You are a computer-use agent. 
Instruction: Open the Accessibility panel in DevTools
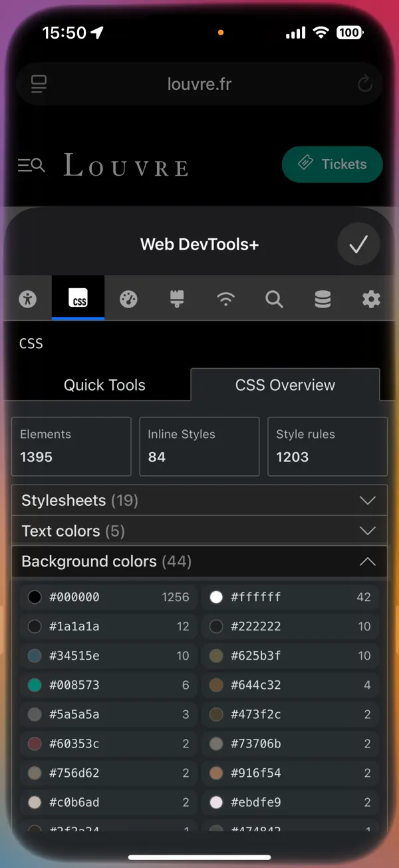[28, 299]
